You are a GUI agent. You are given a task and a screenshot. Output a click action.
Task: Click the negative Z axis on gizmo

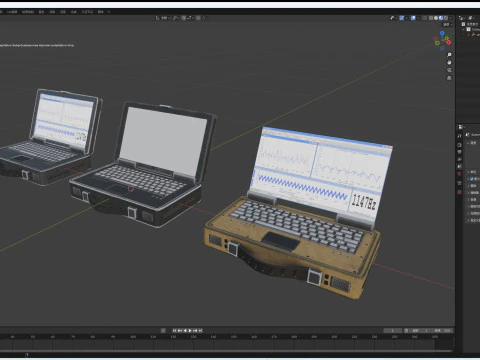442,48
